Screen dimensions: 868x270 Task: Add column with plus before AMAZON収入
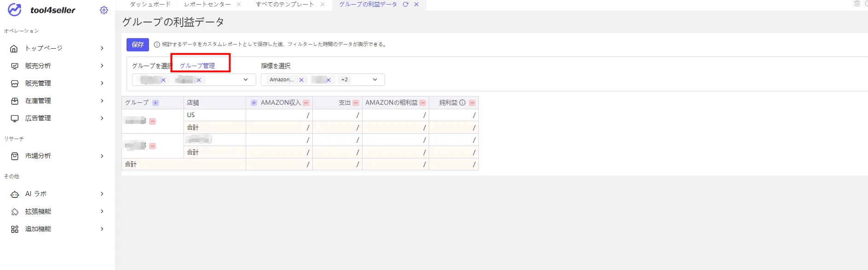point(253,103)
